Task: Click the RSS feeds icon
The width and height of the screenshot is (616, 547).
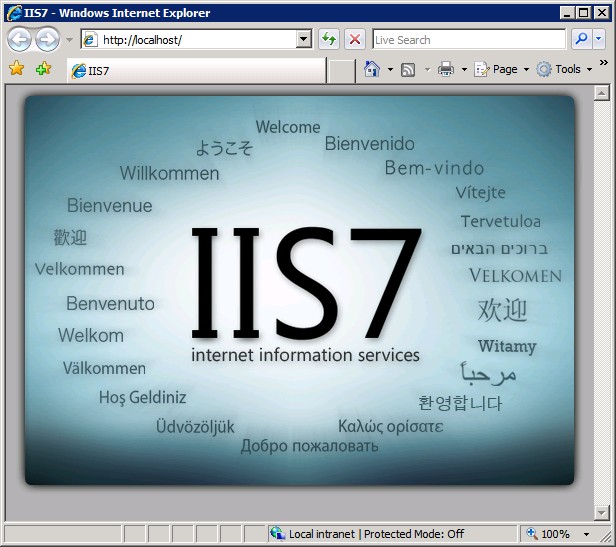Action: (408, 70)
